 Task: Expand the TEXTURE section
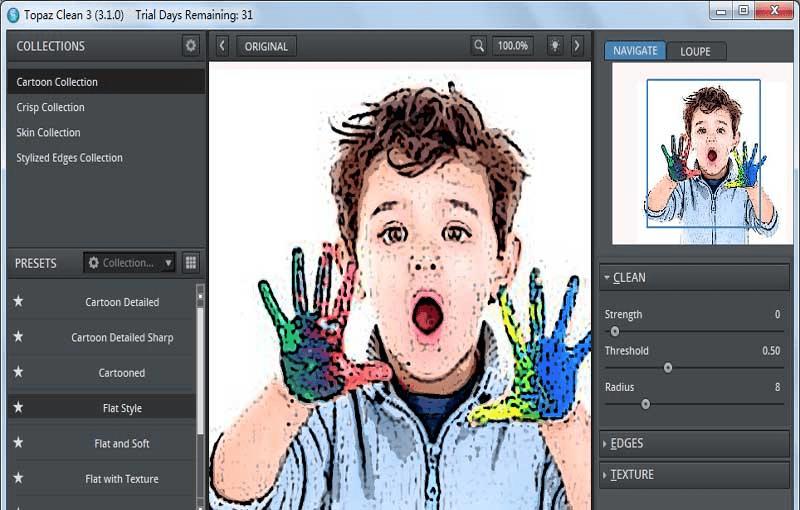pos(694,474)
